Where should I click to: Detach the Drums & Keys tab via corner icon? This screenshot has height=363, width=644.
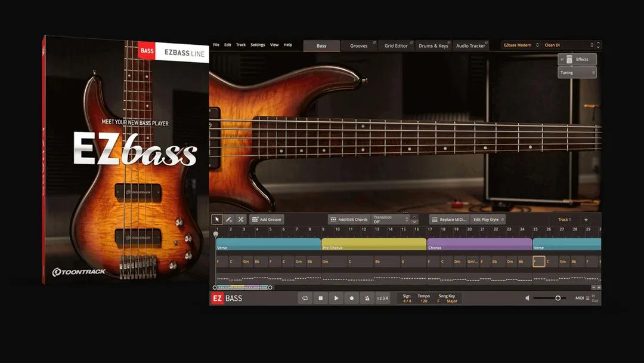coord(449,42)
